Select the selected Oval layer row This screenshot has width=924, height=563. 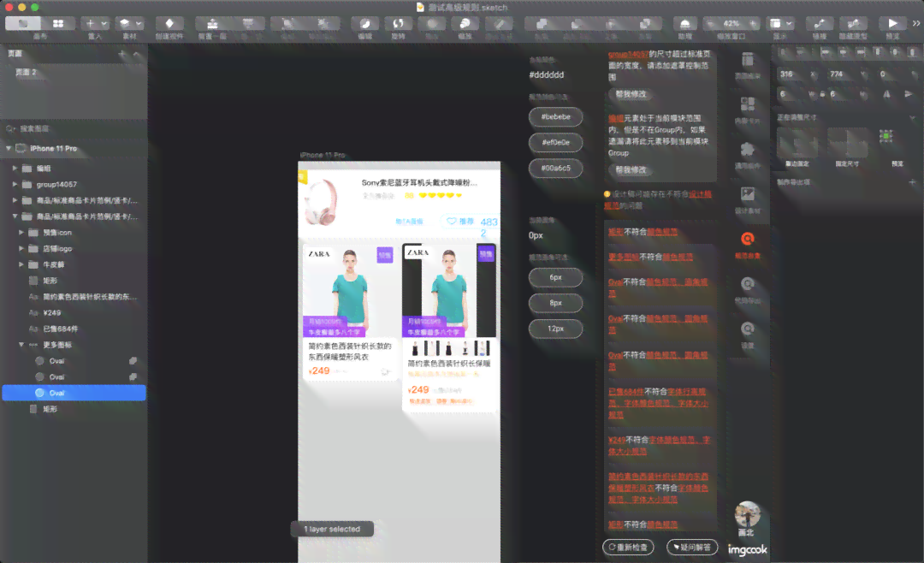coord(74,393)
